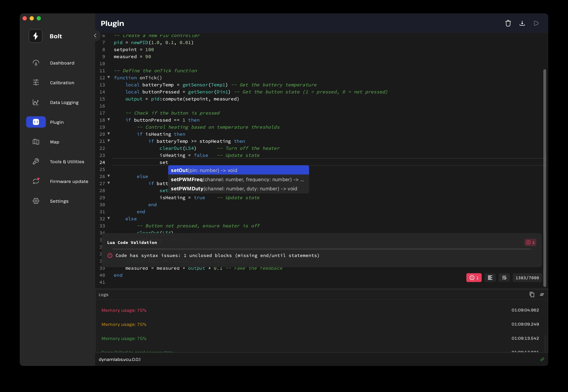Click line number 41 in the gutter
Screen dimensions: 568x392
(x=102, y=282)
